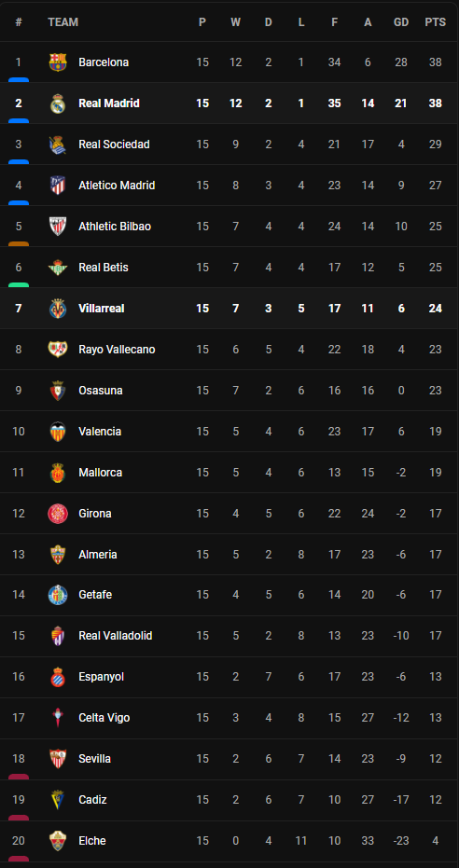Click the Villarreal yellow crest icon

click(58, 308)
